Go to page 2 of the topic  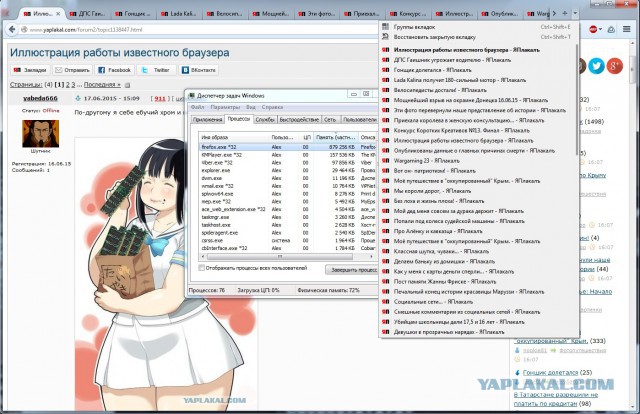(68, 85)
